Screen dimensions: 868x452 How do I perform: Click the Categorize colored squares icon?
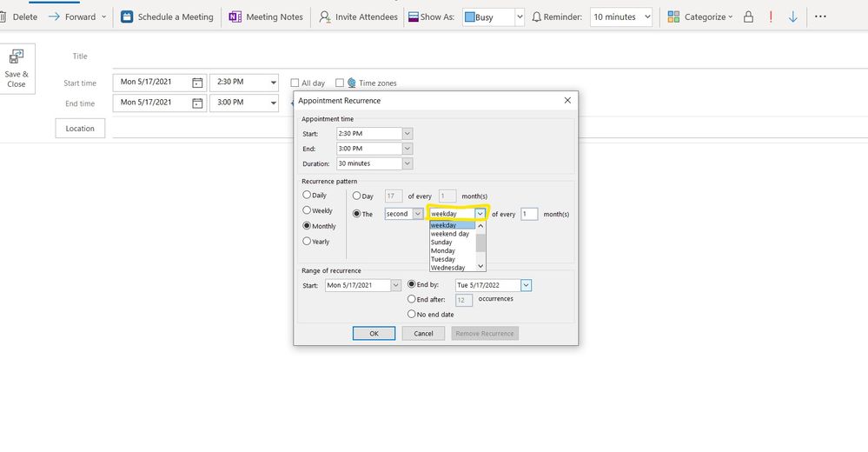673,17
